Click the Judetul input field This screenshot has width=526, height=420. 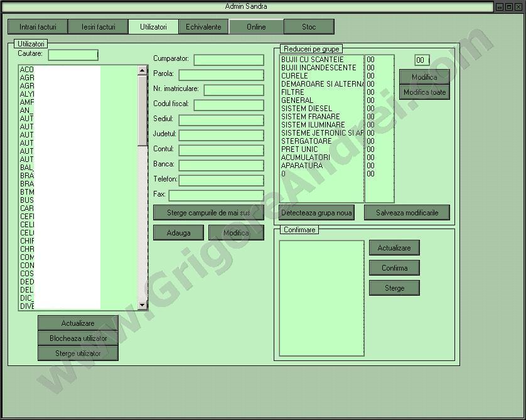[222, 136]
